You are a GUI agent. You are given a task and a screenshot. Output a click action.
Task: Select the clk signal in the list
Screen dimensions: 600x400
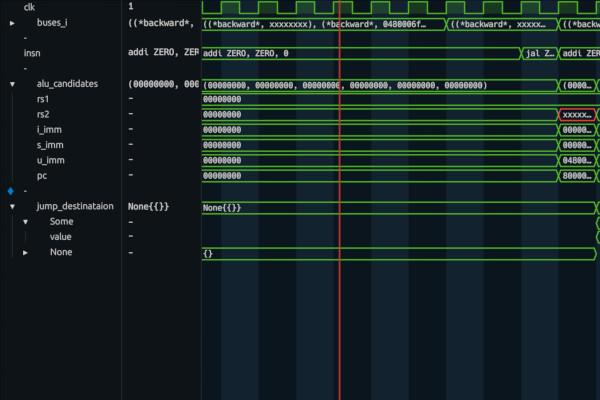click(28, 6)
